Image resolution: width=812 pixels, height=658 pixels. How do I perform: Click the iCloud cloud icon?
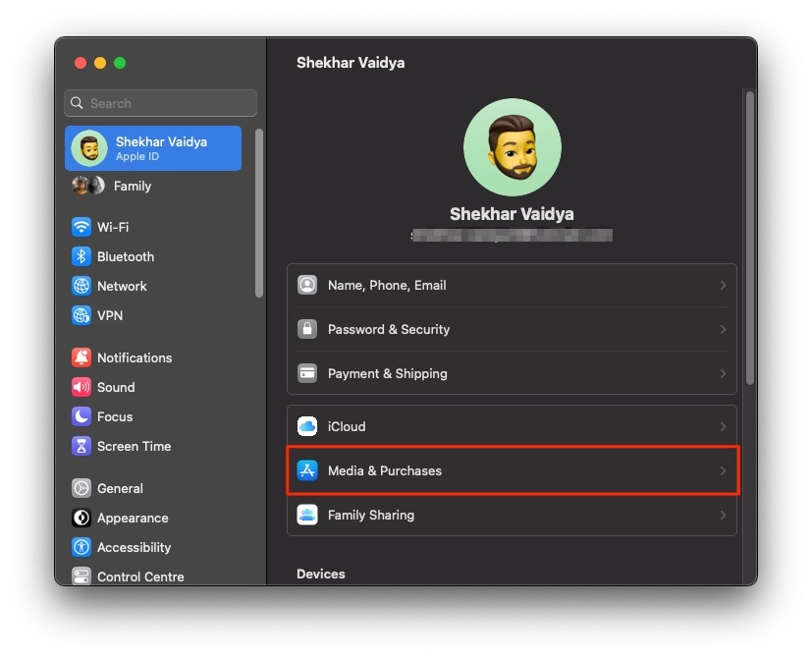[x=307, y=426]
